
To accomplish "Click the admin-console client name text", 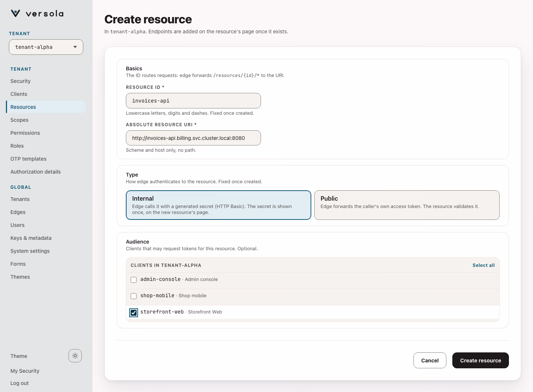I will pyautogui.click(x=160, y=279).
